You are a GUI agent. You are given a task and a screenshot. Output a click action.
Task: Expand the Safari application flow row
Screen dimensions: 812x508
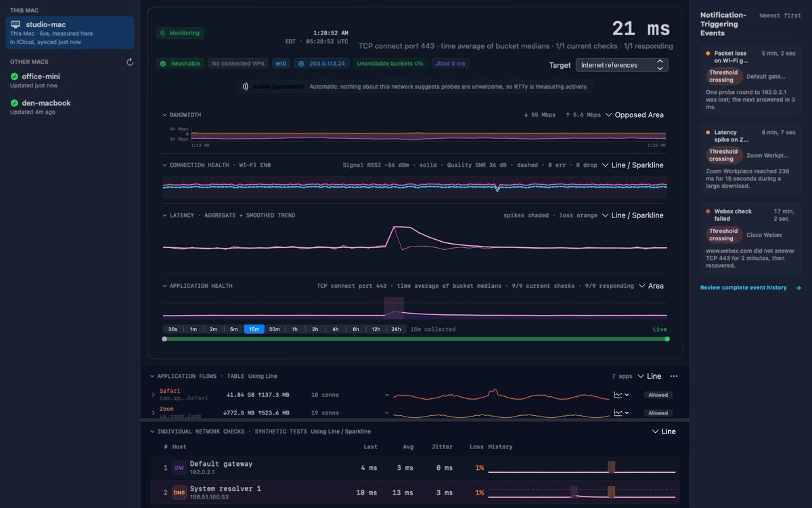154,395
